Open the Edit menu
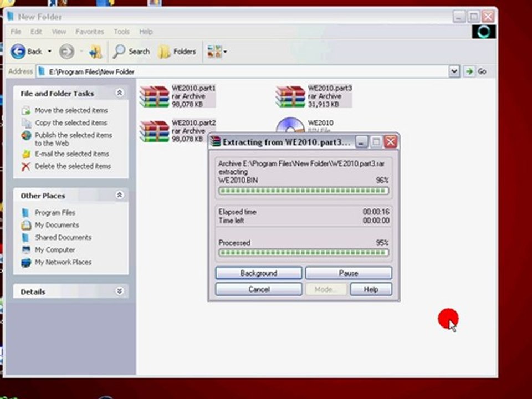 36,32
